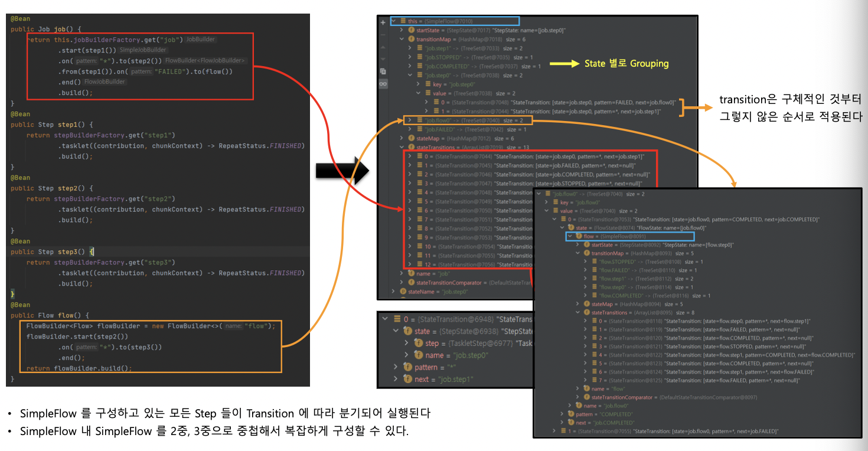Select the row with 12 = StateTransition@7056
868x451 pixels.
[469, 264]
